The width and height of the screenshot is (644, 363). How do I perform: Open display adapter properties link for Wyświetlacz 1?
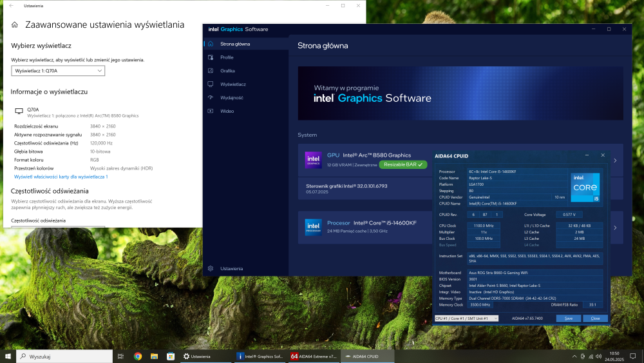61,176
